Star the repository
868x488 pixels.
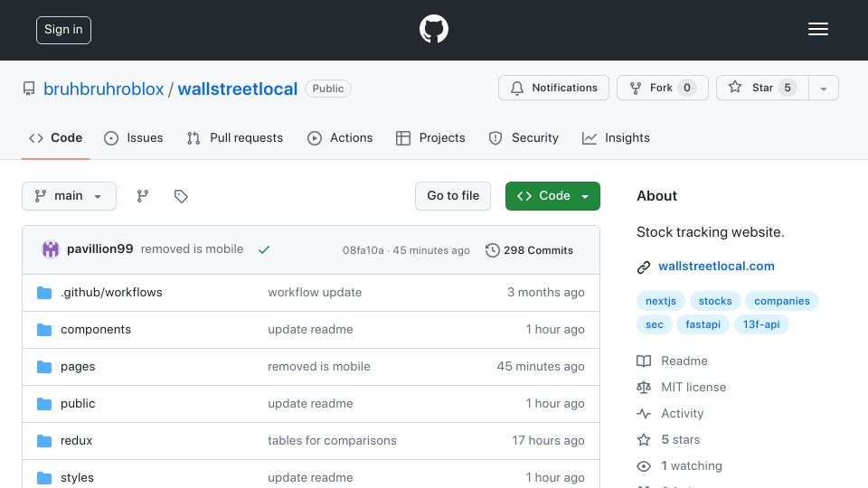coord(762,88)
